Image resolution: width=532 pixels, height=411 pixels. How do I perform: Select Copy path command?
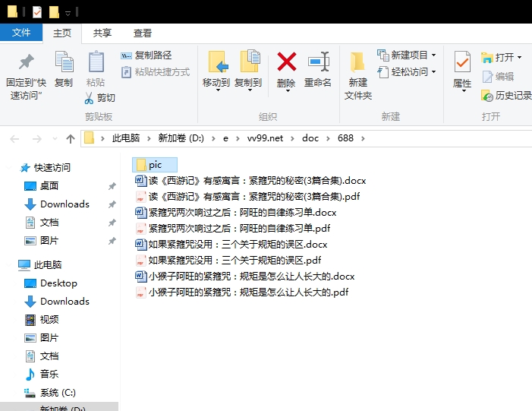click(146, 55)
